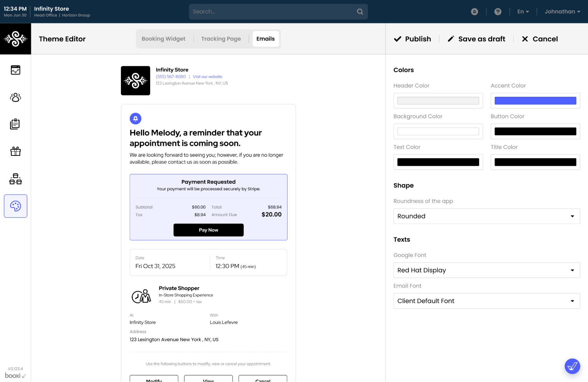Click the Publish button
Screen dimensions: 588x382
412,39
